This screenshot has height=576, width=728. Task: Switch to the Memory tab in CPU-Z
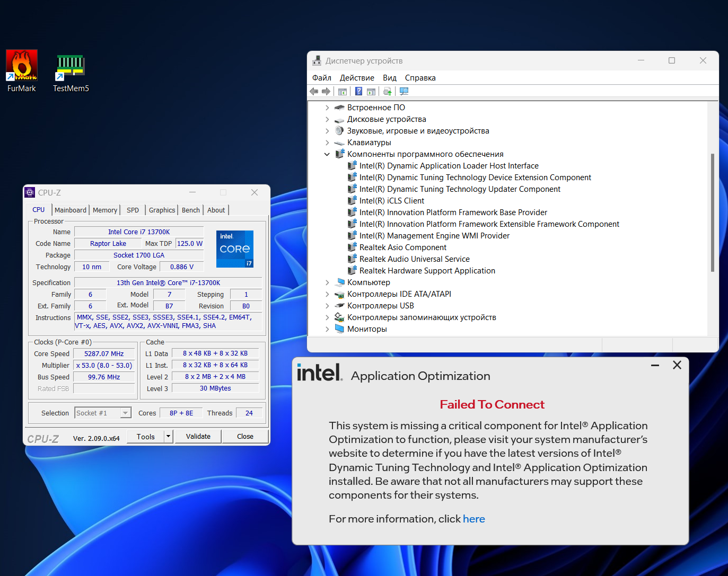point(105,210)
